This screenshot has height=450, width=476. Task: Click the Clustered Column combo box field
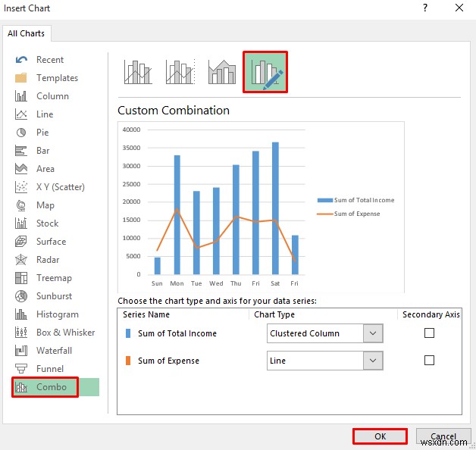click(325, 333)
